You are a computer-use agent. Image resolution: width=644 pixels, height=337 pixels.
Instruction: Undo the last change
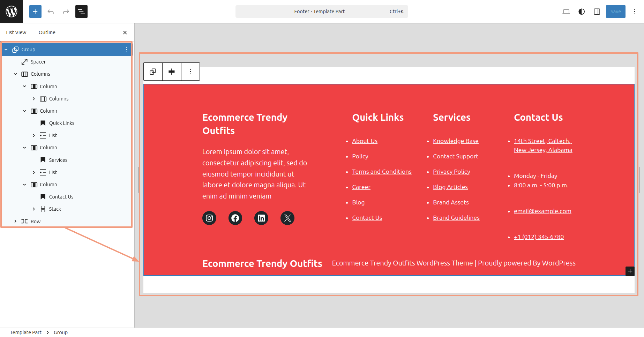point(51,12)
